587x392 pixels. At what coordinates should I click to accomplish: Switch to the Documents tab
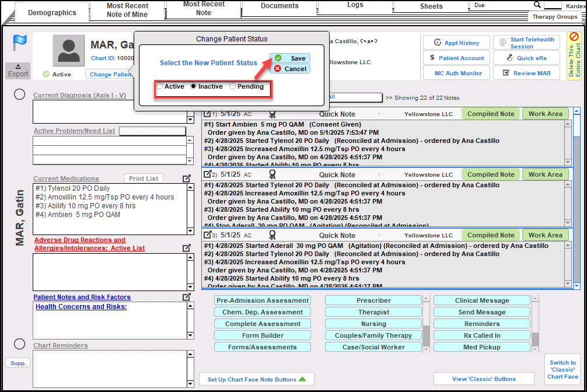[x=279, y=6]
